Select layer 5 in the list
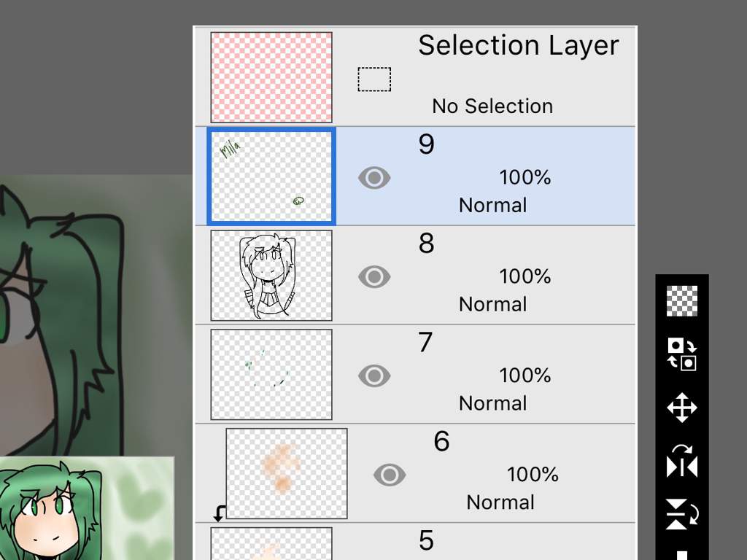This screenshot has height=560, width=747. [x=415, y=542]
